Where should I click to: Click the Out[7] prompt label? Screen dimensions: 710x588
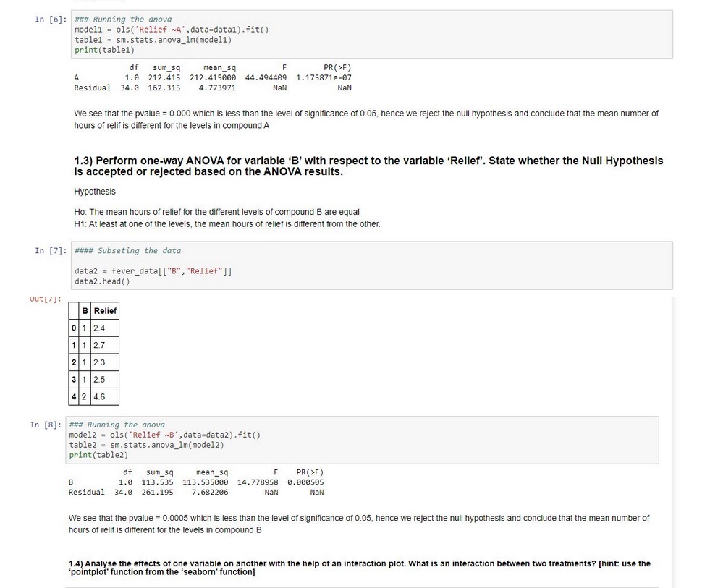coord(46,299)
